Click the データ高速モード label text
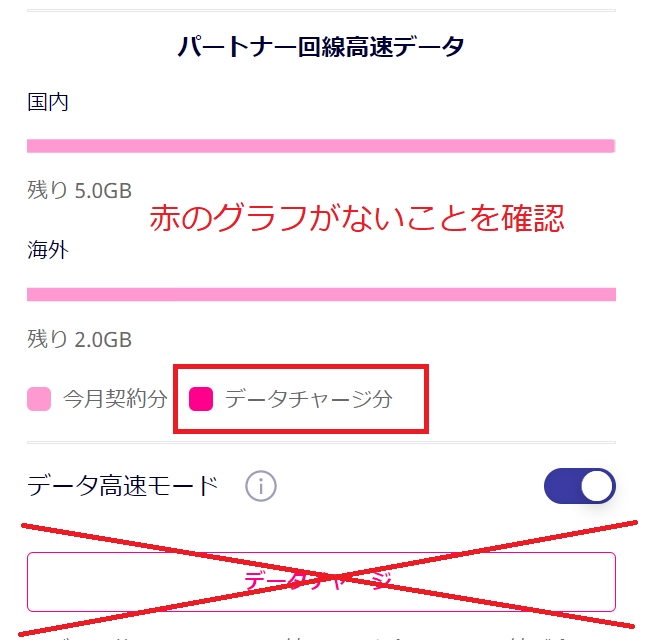The height and width of the screenshot is (640, 647). (123, 487)
